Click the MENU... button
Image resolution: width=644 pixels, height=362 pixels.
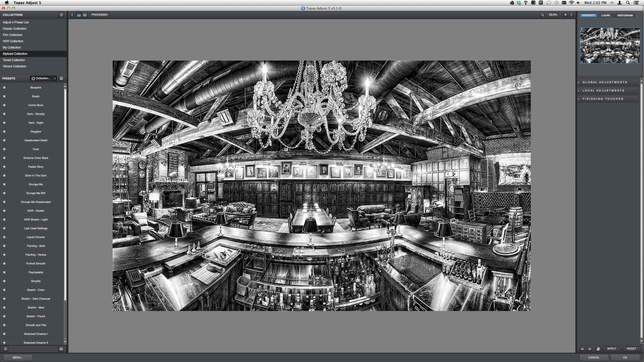(x=18, y=357)
